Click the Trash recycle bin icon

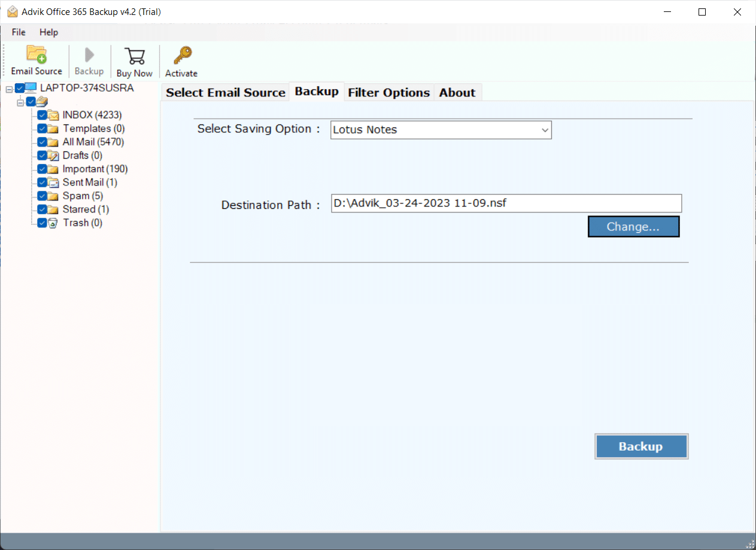point(53,223)
